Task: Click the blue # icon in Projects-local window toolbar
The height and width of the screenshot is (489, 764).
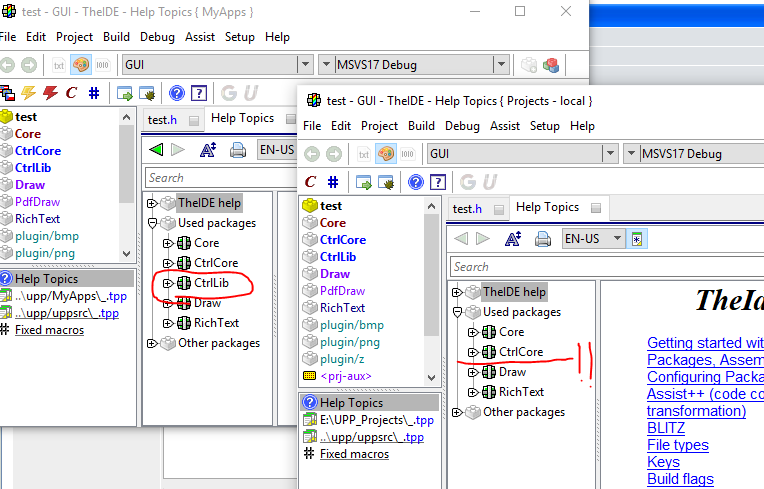Action: [x=332, y=182]
